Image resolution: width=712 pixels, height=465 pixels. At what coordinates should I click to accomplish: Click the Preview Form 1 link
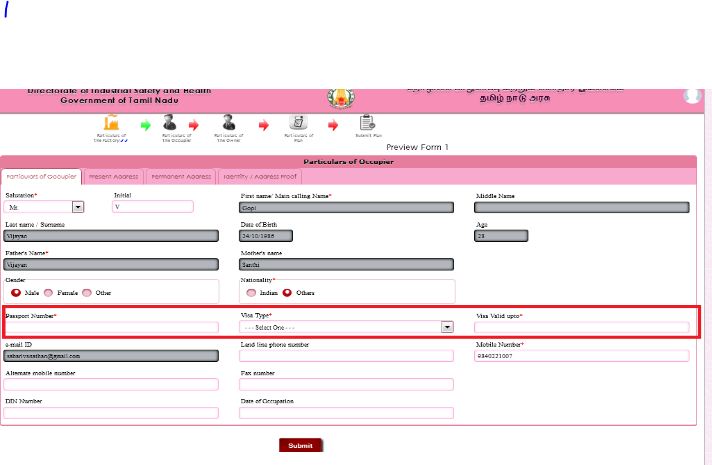tap(417, 147)
